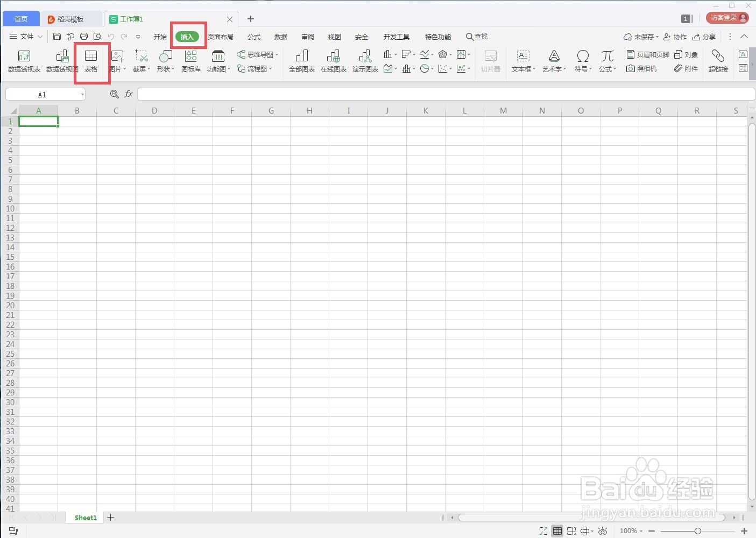This screenshot has width=756, height=538.
Task: Open Online Charts (在线图表)
Action: click(334, 61)
